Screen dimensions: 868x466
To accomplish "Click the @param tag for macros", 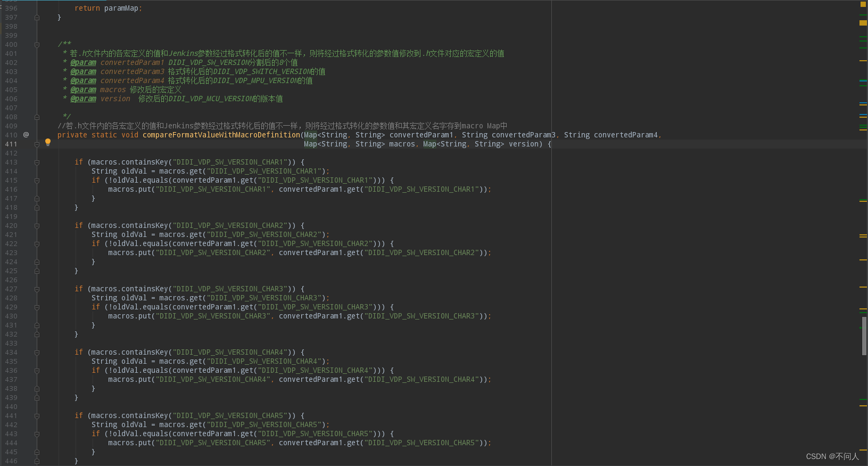I will pos(84,89).
